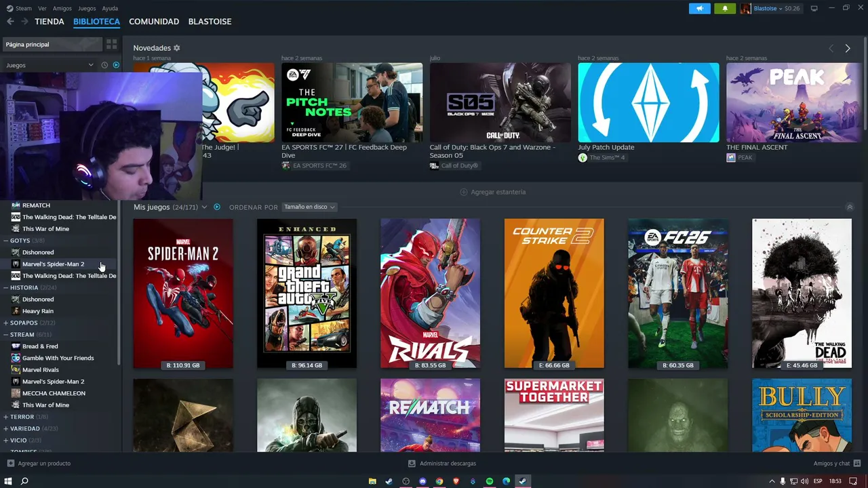Screen dimensions: 868x488
Task: Show the previous Novedades items
Action: 831,48
